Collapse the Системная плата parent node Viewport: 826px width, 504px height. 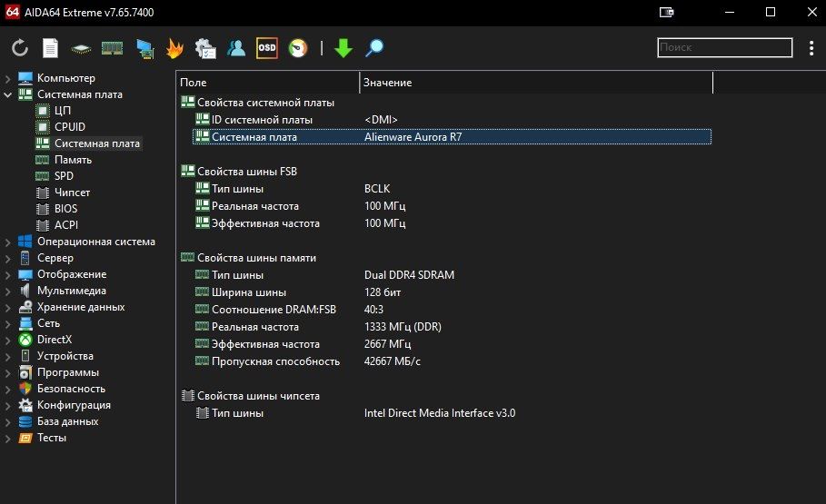8,94
